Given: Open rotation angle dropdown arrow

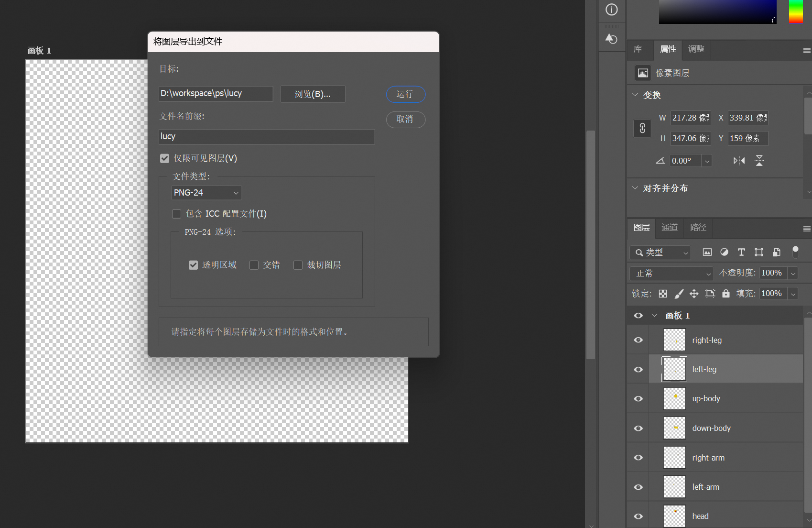Looking at the screenshot, I should click(x=707, y=161).
